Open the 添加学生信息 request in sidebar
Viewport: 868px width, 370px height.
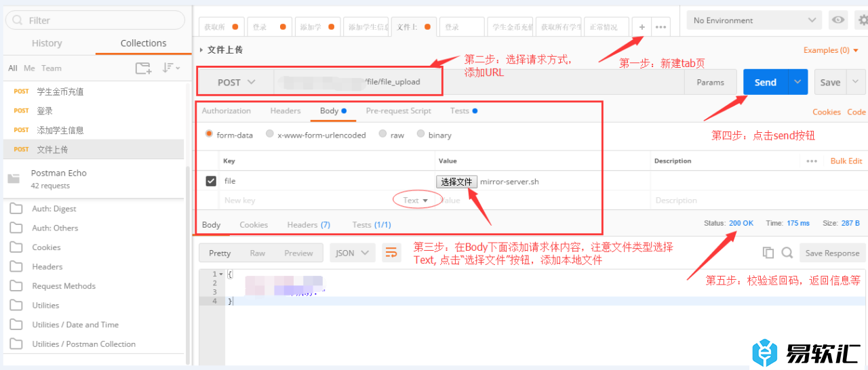[60, 130]
